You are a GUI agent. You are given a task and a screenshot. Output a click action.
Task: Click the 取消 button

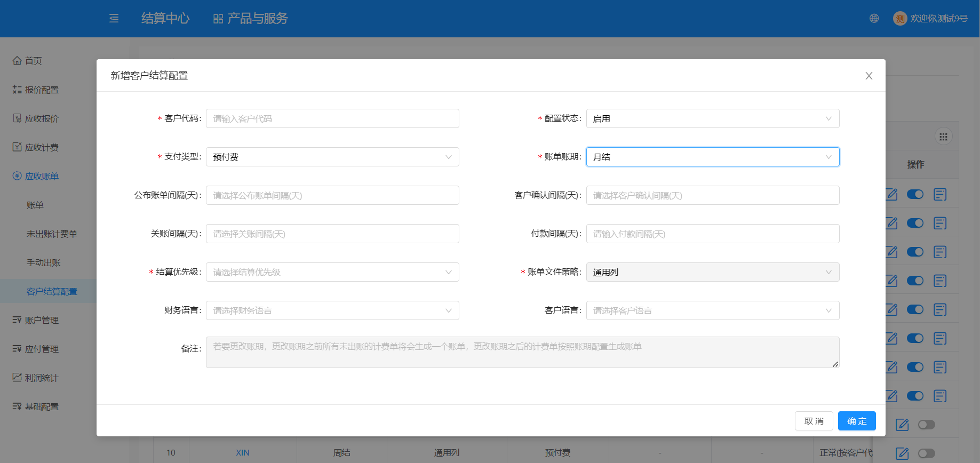tap(814, 421)
